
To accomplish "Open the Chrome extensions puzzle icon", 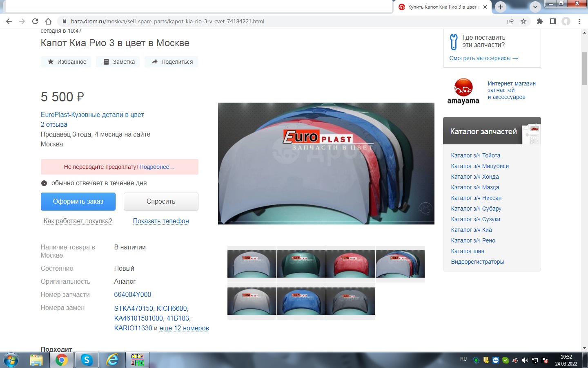I will pyautogui.click(x=540, y=21).
